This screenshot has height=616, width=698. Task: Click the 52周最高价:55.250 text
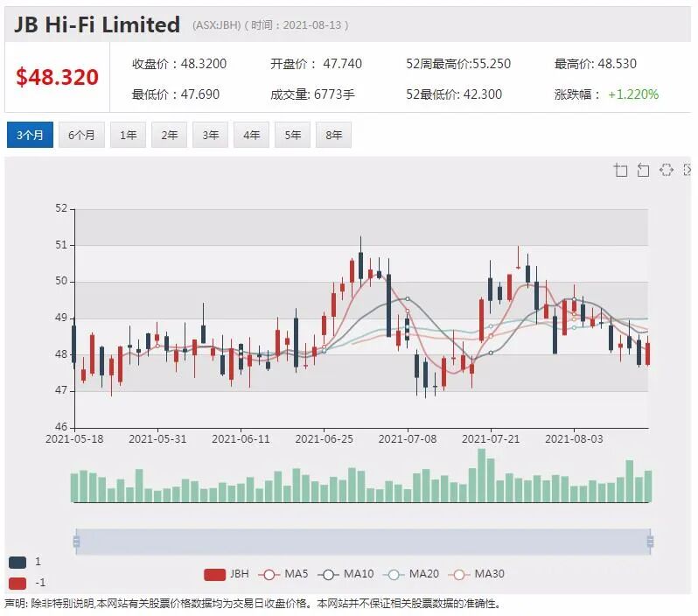click(458, 64)
